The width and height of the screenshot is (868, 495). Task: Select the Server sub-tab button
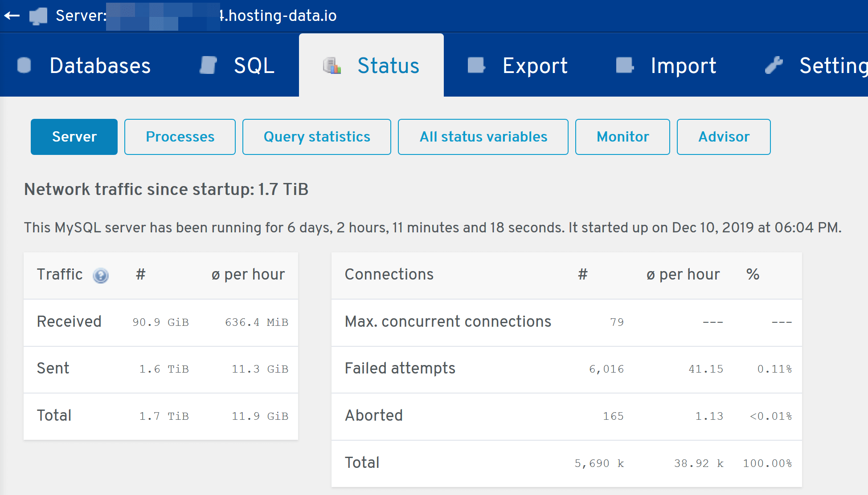click(x=74, y=137)
